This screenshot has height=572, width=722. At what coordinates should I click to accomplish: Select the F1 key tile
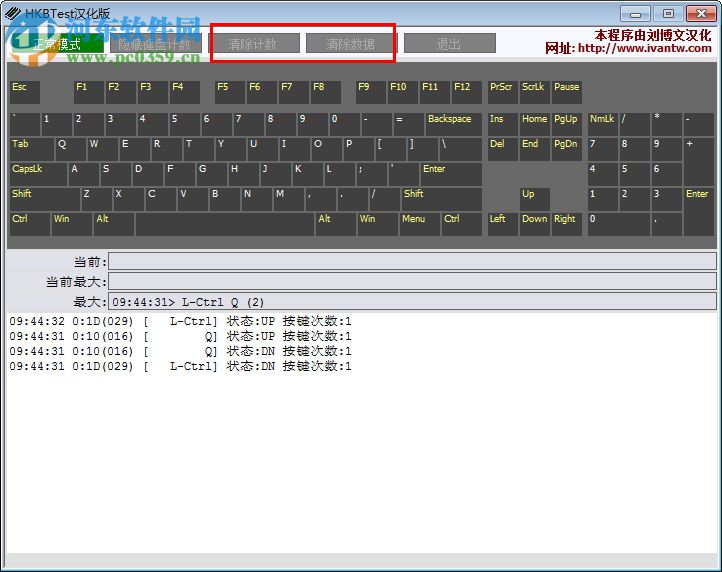(x=88, y=92)
